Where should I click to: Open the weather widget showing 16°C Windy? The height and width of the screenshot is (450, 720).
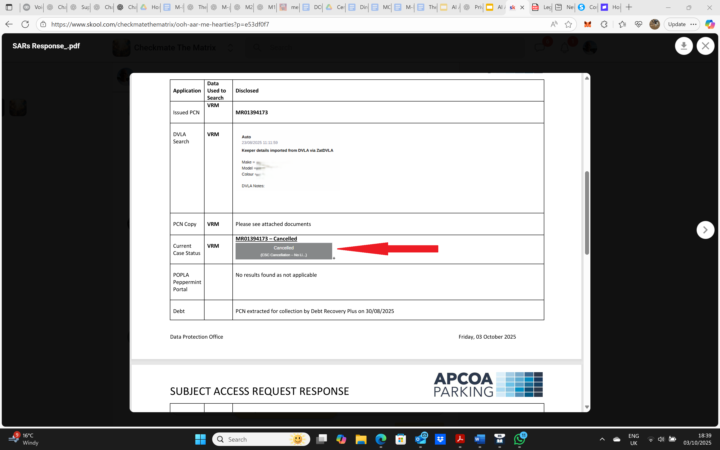(24, 439)
